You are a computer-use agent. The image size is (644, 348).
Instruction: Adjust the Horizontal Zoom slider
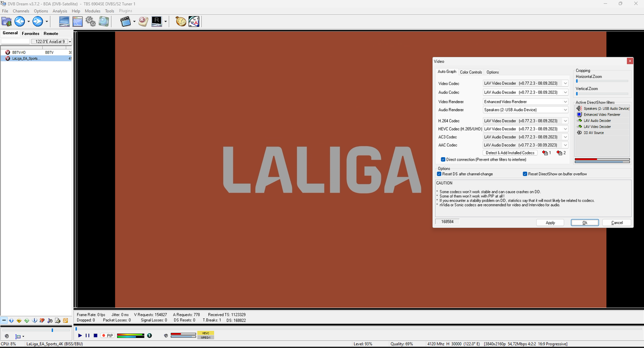tap(602, 81)
